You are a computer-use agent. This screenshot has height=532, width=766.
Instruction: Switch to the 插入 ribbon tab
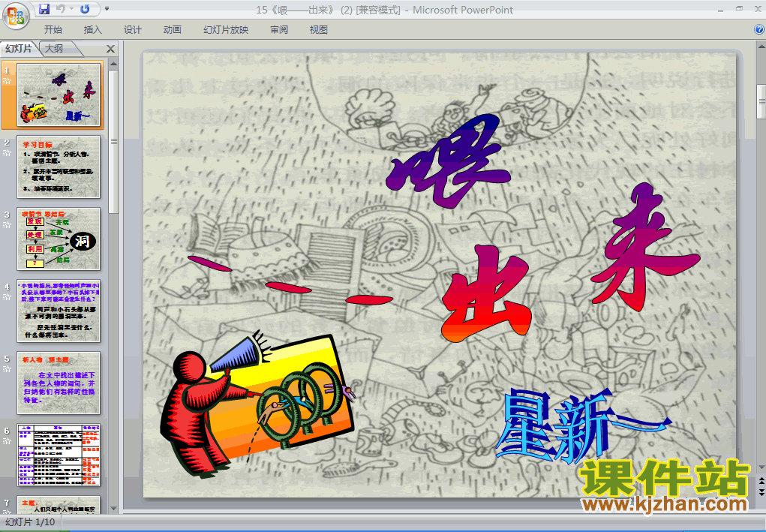point(93,30)
